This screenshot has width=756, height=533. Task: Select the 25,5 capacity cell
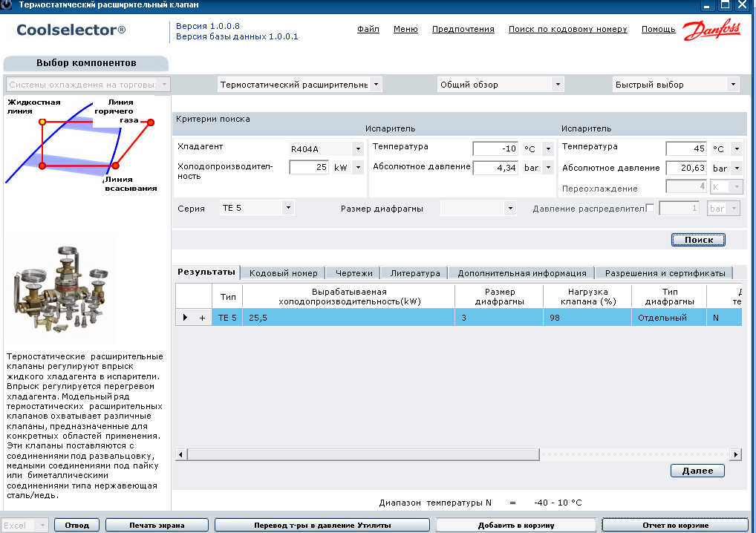(348, 318)
